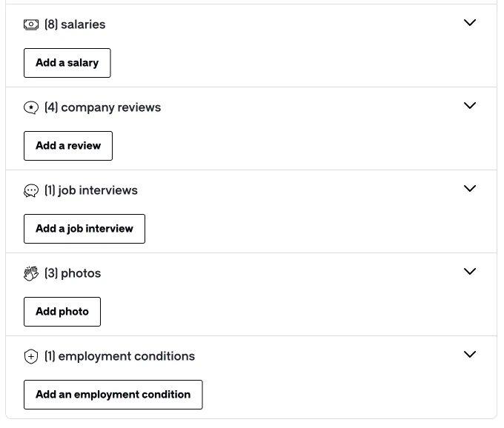The height and width of the screenshot is (428, 504).
Task: Open the (4) company reviews heading
Action: coord(102,107)
